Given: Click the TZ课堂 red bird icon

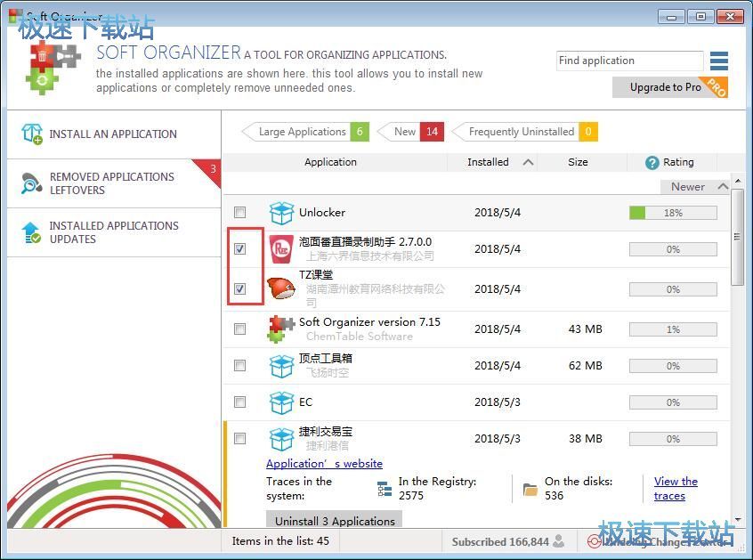Looking at the screenshot, I should point(281,288).
